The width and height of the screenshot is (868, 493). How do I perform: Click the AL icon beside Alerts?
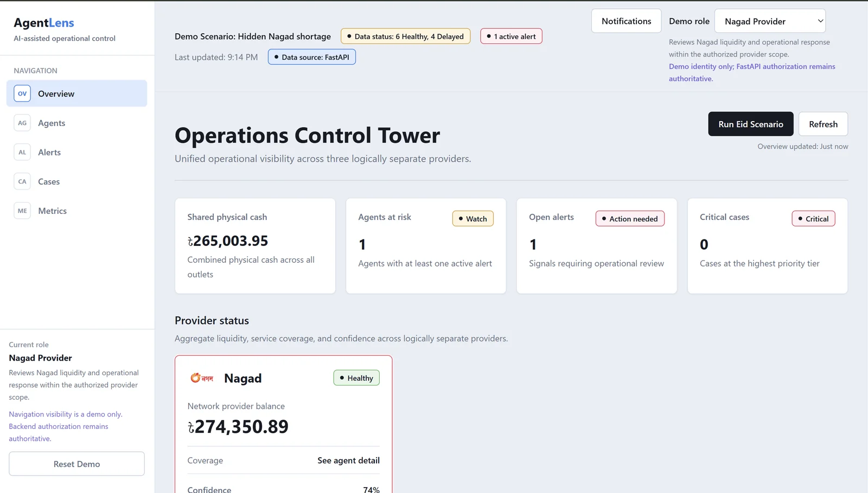click(22, 152)
